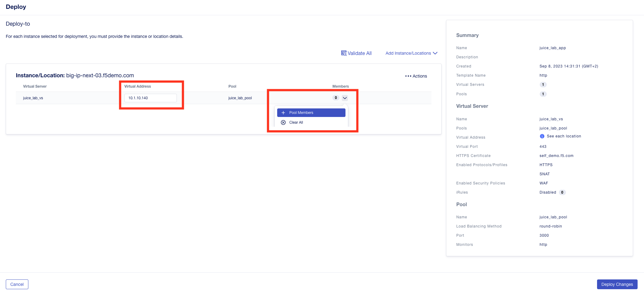Click the pool Port value 3000
Screen dimensions: 644x295
tap(544, 235)
